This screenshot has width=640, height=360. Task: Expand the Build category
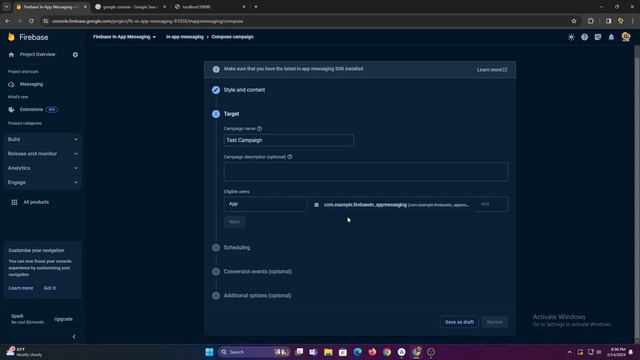42,139
